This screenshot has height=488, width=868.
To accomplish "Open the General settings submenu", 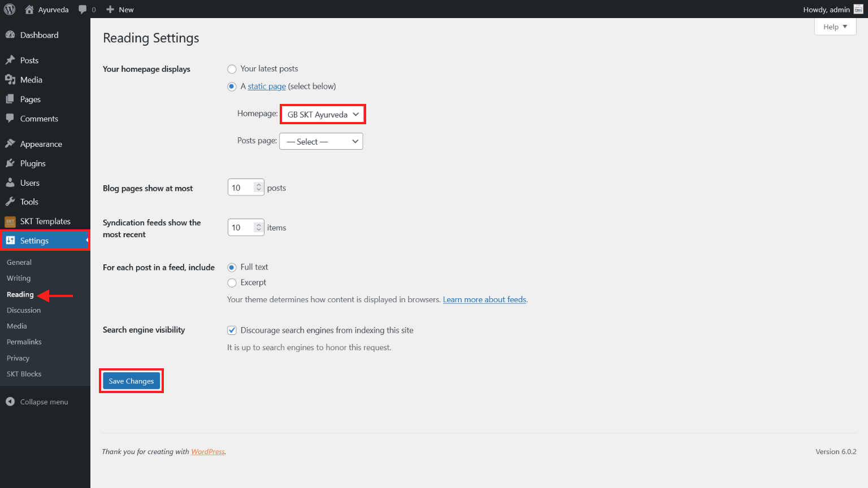I will (x=19, y=262).
